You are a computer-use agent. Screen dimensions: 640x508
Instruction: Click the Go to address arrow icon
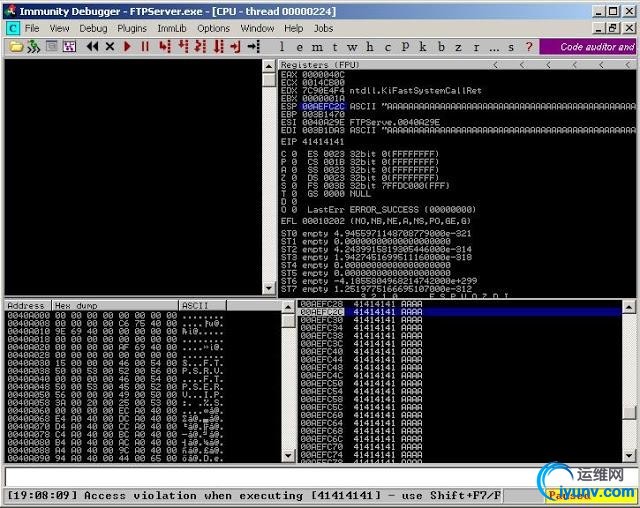pos(253,47)
